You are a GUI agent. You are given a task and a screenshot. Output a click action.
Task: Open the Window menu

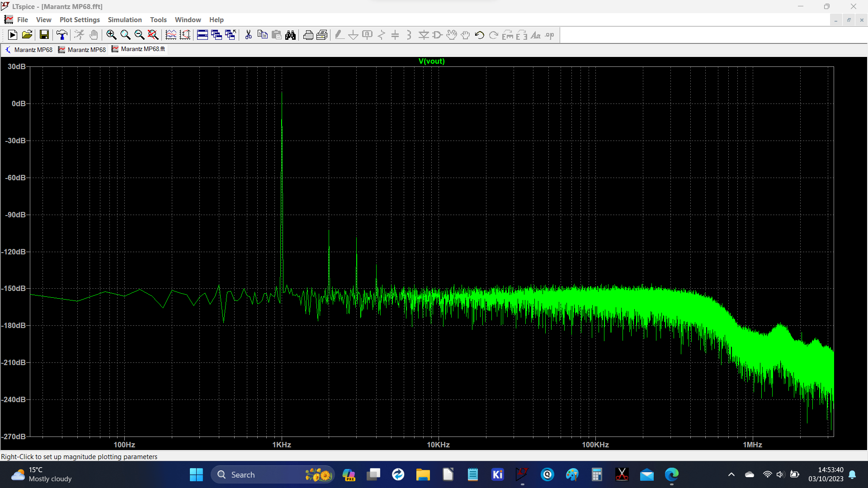click(188, 20)
